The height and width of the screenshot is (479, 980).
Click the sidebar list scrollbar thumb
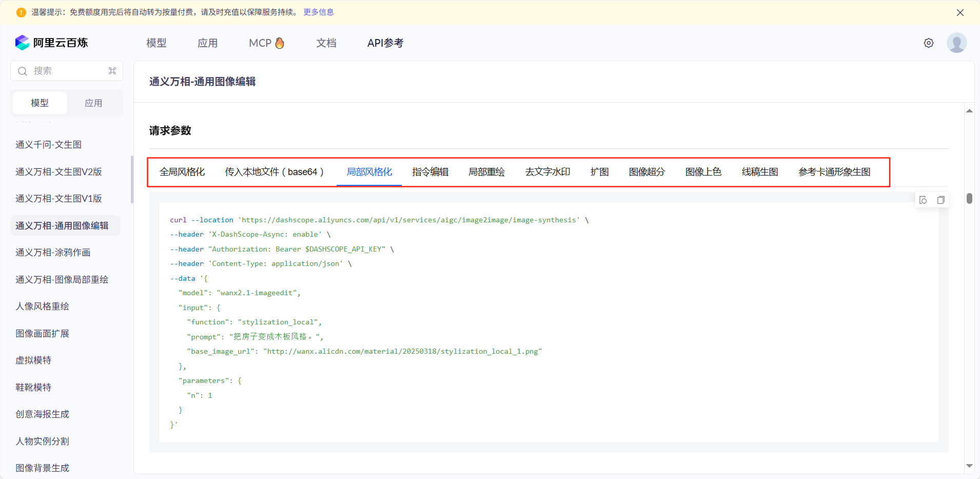coord(132,180)
